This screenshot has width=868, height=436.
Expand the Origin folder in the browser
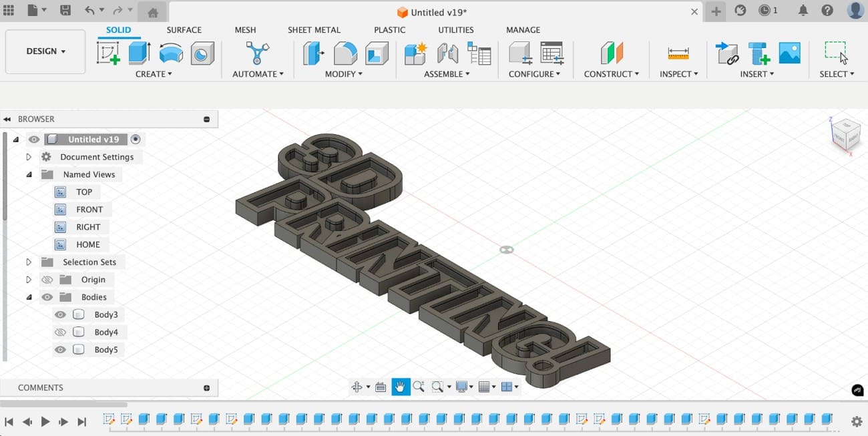click(x=29, y=279)
